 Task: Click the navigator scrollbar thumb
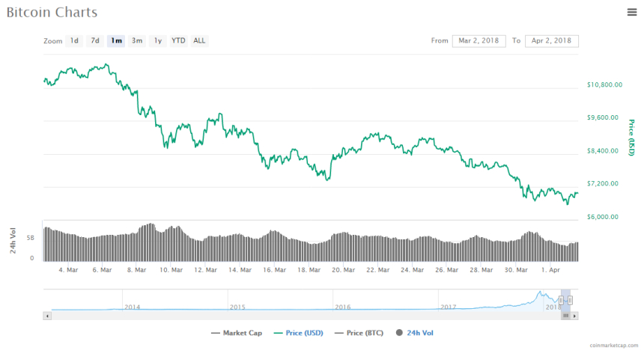(x=565, y=316)
